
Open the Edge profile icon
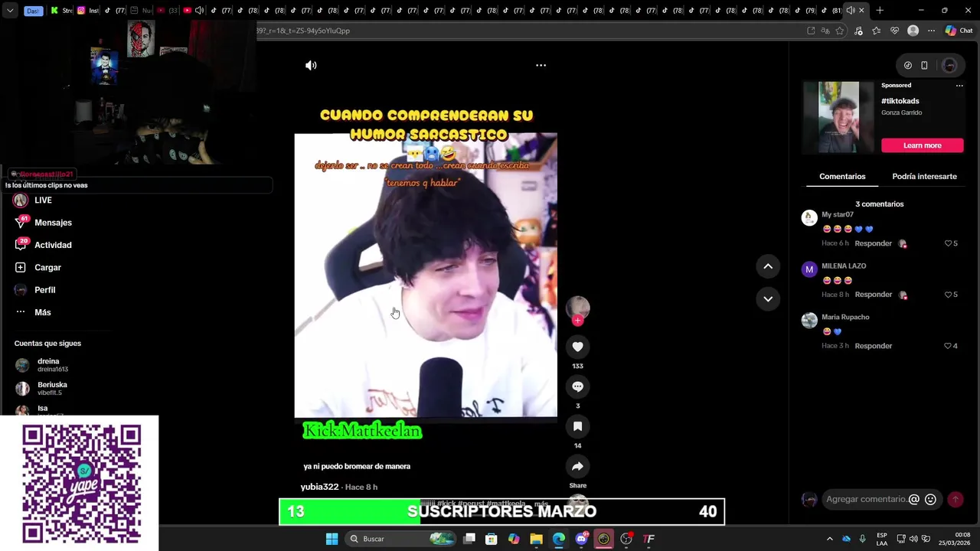pyautogui.click(x=913, y=31)
